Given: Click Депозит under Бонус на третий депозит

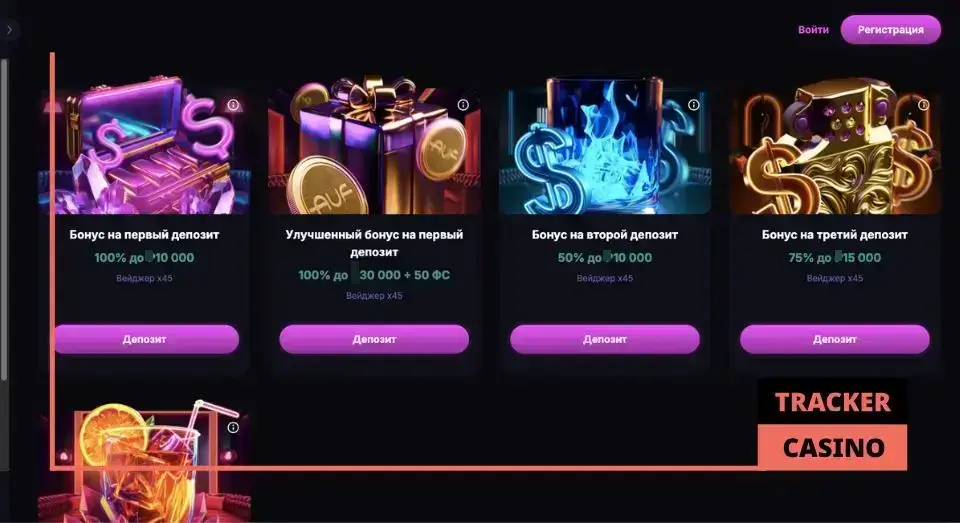Looking at the screenshot, I should coord(834,339).
